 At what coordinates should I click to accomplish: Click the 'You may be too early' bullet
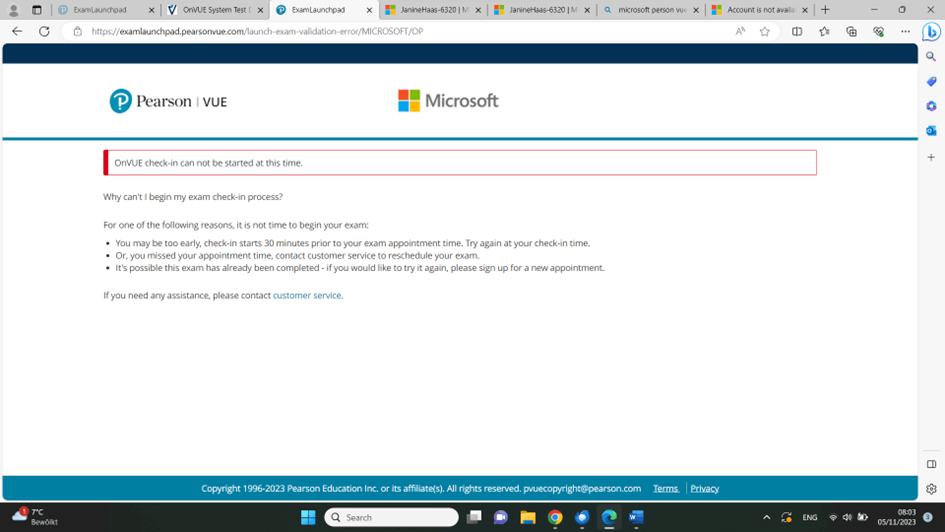[x=353, y=243]
